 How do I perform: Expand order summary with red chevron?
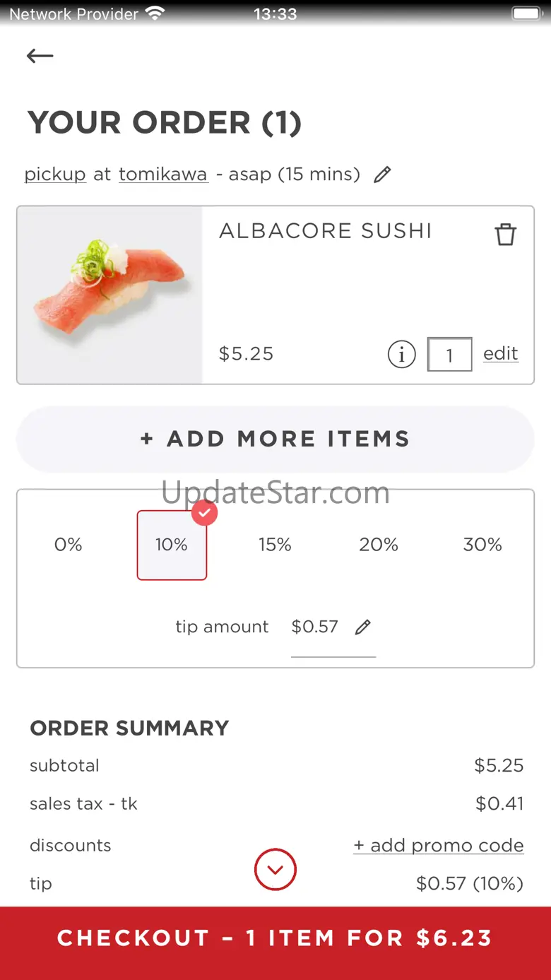(x=275, y=869)
